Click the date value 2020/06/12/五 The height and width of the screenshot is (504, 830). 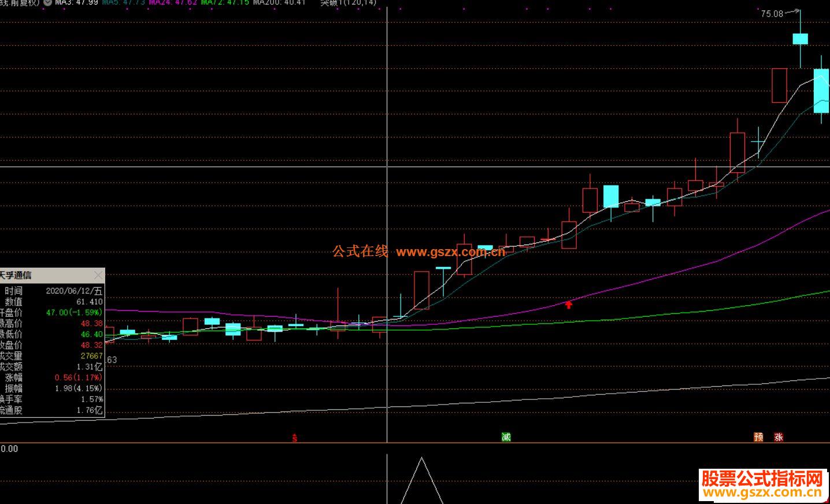pos(74,291)
